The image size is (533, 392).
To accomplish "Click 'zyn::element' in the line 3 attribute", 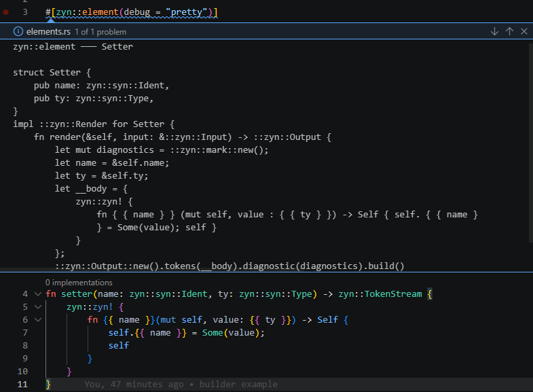I will click(87, 12).
